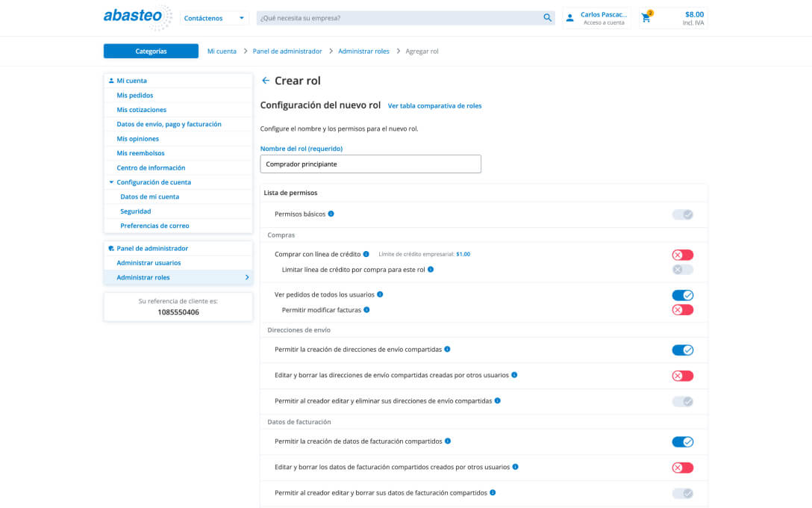Click info icon beside Ver pedidos de todos los usuarios
The image size is (812, 508).
click(380, 294)
